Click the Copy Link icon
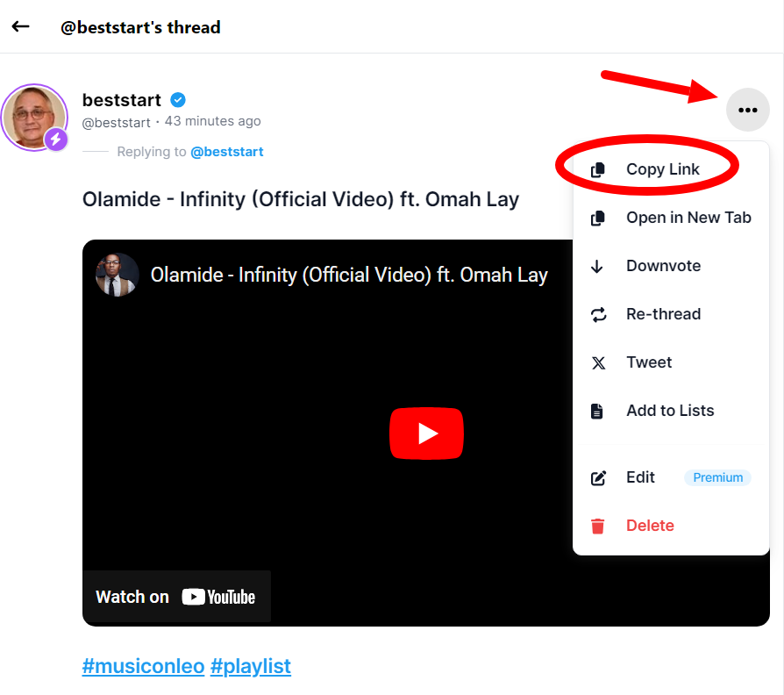 click(598, 170)
